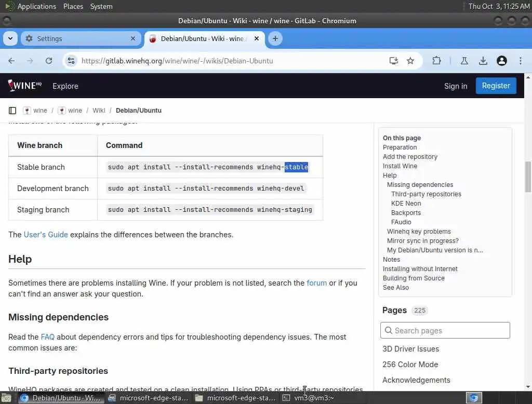This screenshot has height=404, width=532.
Task: Open the Downloads icon
Action: click(483, 61)
